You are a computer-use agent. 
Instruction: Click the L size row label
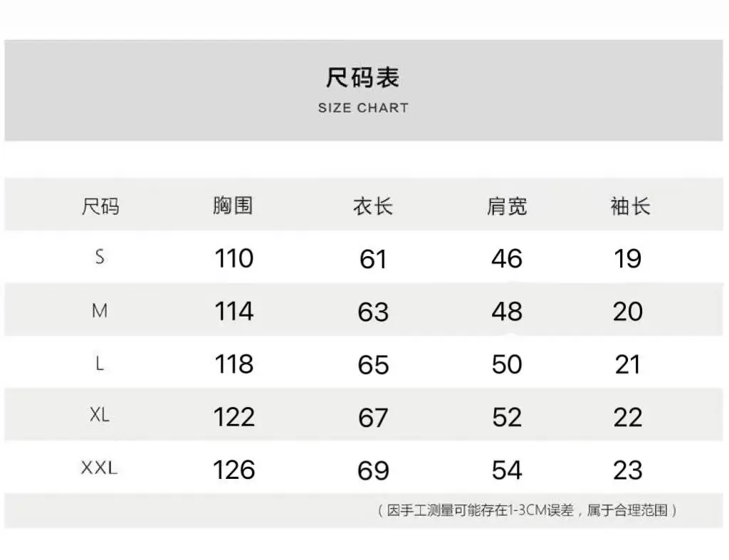[x=100, y=363]
